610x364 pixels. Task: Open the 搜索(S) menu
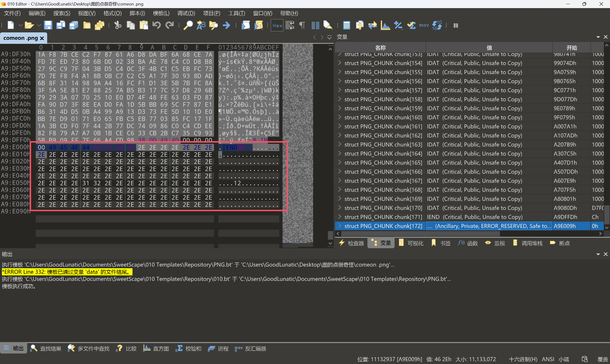(62, 13)
